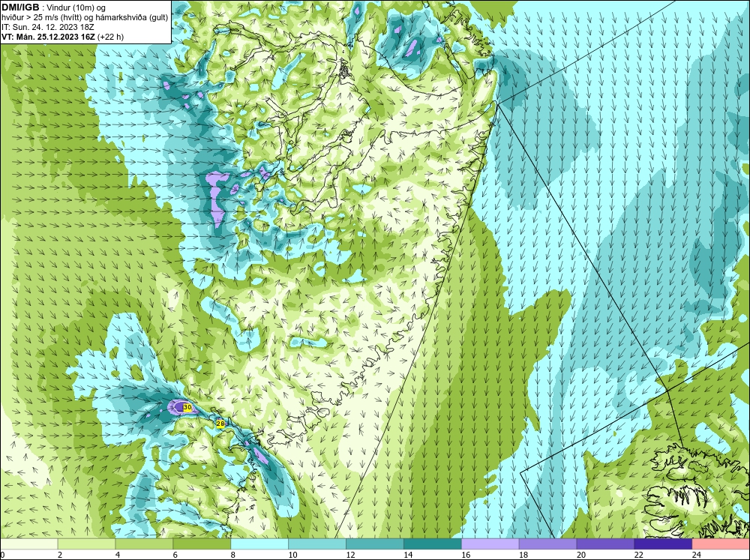Click the '(+22 h)' forecast offset text
This screenshot has width=750, height=560.
(110, 37)
